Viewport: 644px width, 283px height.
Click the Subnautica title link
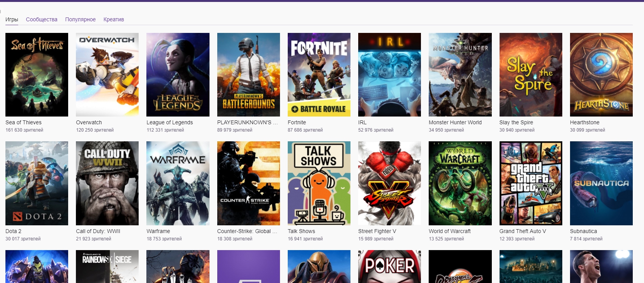[x=584, y=231]
